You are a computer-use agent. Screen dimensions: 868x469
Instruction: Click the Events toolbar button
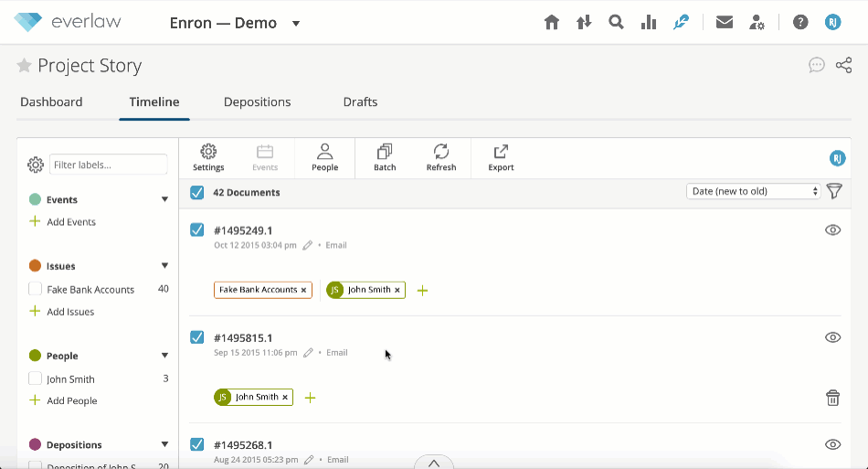pos(265,158)
